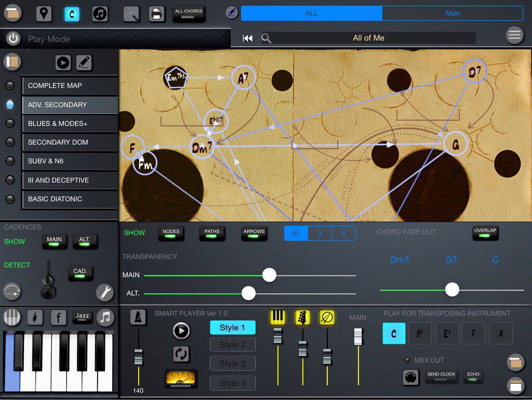Open the music note library icon in the top toolbar
This screenshot has width=532, height=400.
coord(100,14)
